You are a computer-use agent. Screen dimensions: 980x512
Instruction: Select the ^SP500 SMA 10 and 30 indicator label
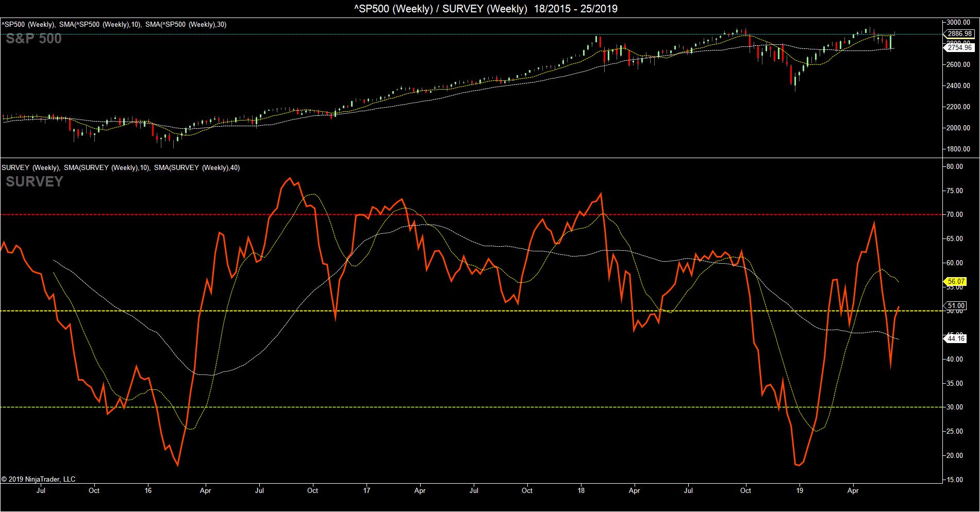tap(114, 24)
